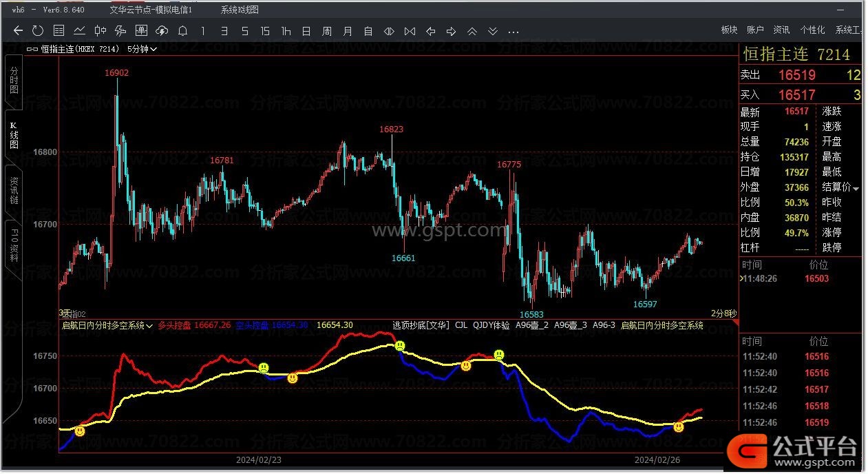Open the quote list icon in toolbar
Screen dimensions: 868x474
59,30
